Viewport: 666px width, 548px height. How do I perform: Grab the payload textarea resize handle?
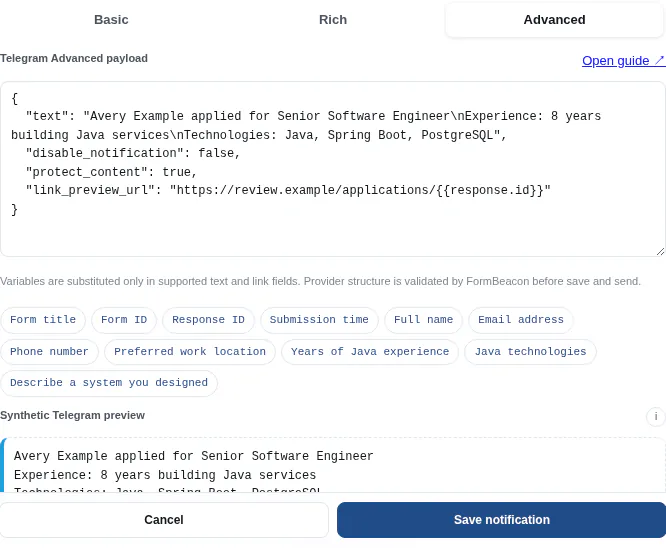coord(660,252)
